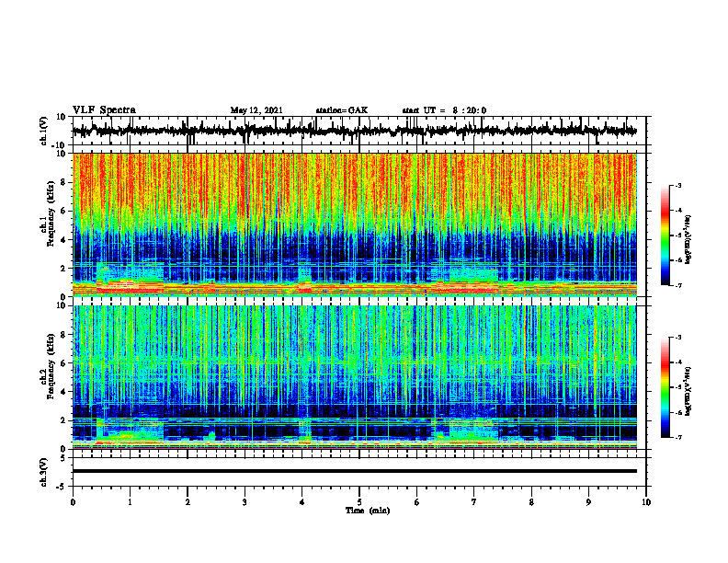728x563 pixels.
Task: Click inside the ch.1 spectrogram panel
Action: click(x=354, y=224)
